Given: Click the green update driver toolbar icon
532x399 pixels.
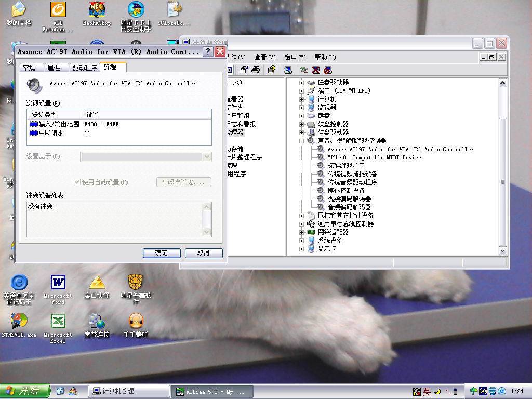Looking at the screenshot, I should point(303,70).
